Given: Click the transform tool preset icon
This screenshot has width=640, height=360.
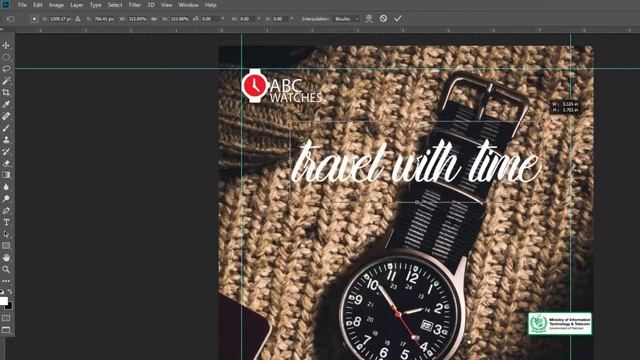Looking at the screenshot, I should tap(11, 19).
